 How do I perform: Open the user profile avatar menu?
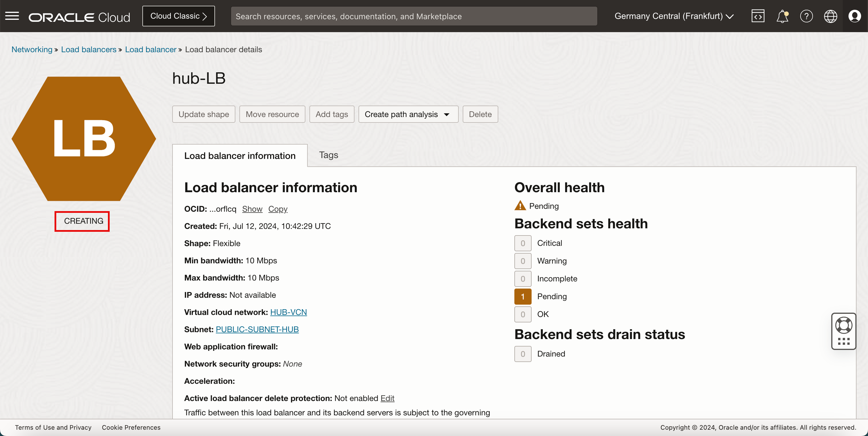(x=855, y=16)
